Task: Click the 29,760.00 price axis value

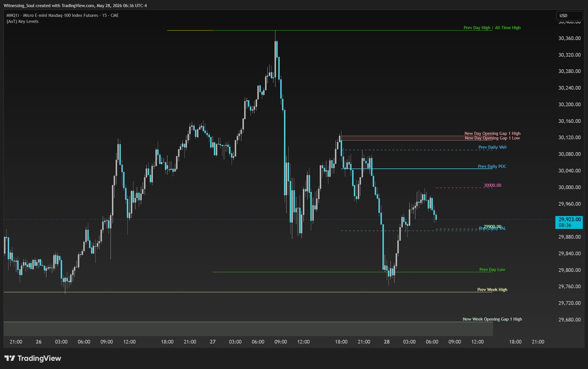Action: point(570,287)
